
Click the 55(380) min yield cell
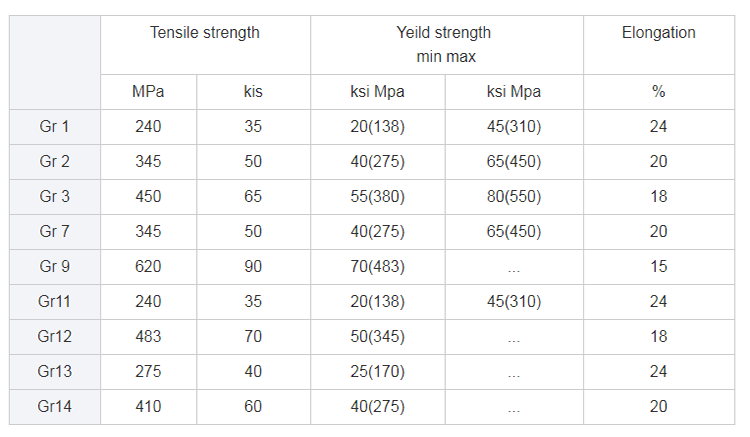tap(376, 197)
